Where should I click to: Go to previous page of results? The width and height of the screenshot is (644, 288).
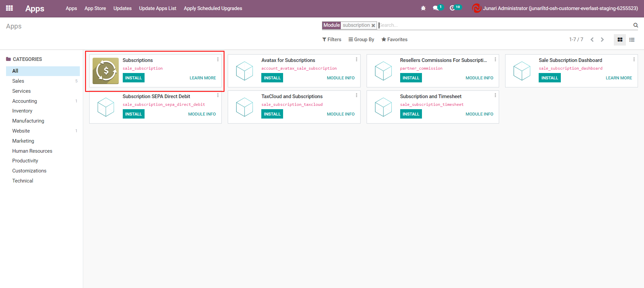(592, 40)
